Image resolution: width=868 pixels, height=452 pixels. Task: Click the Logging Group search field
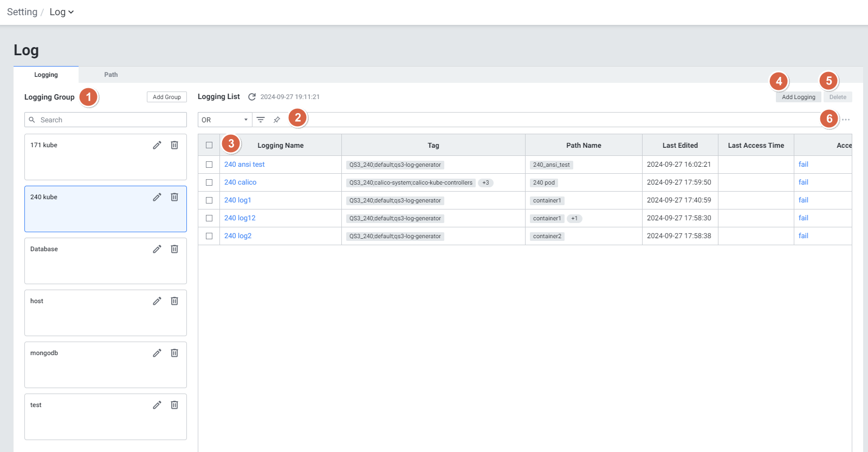click(x=106, y=120)
